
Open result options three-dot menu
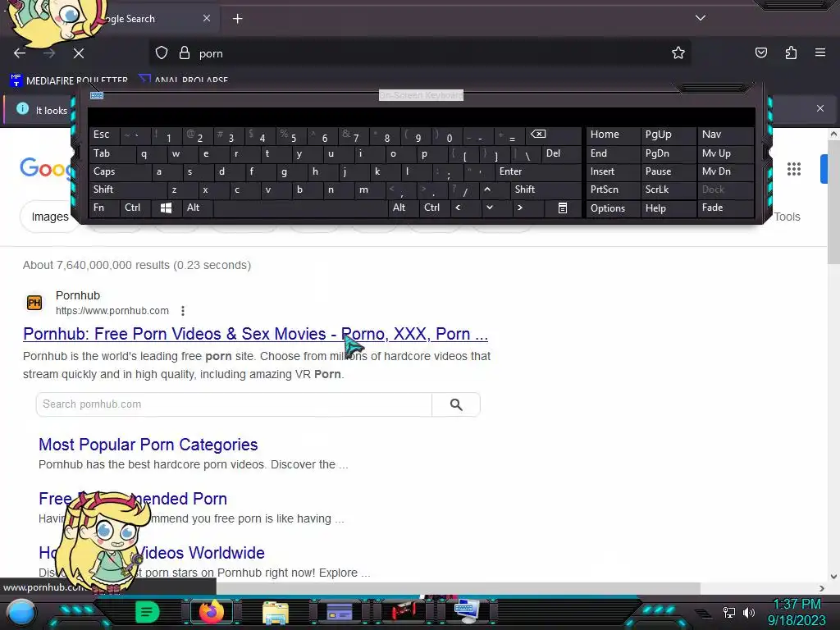pyautogui.click(x=183, y=311)
